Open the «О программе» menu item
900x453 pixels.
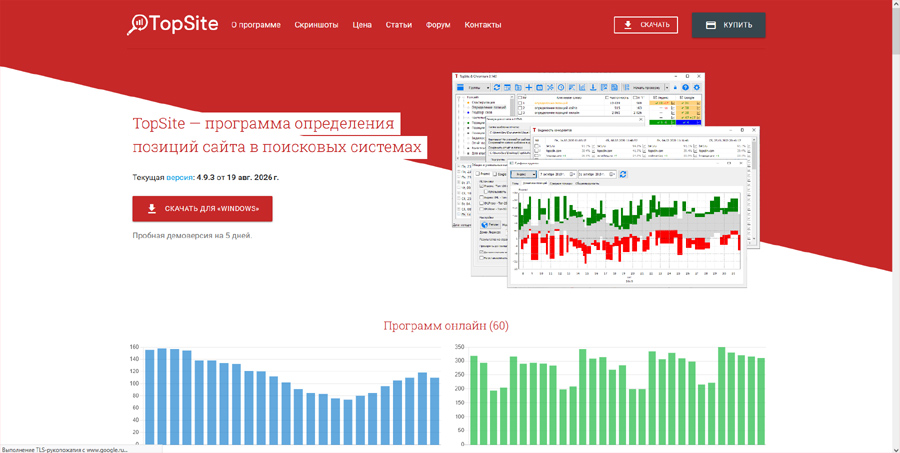[256, 25]
